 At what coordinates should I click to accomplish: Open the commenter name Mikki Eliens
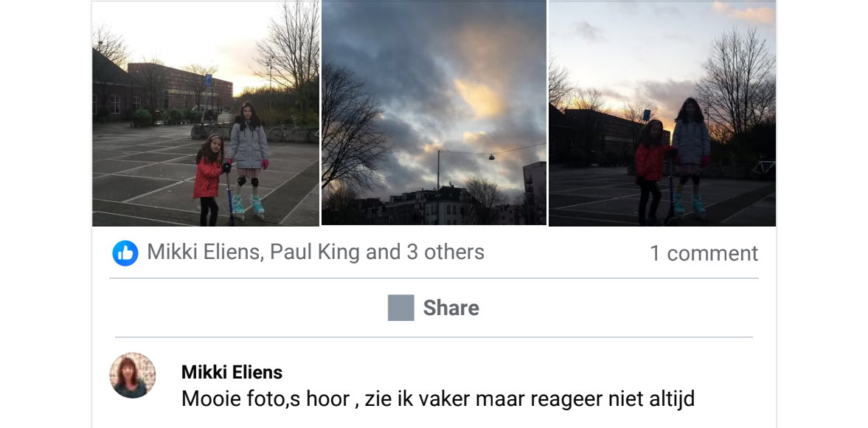(x=232, y=372)
